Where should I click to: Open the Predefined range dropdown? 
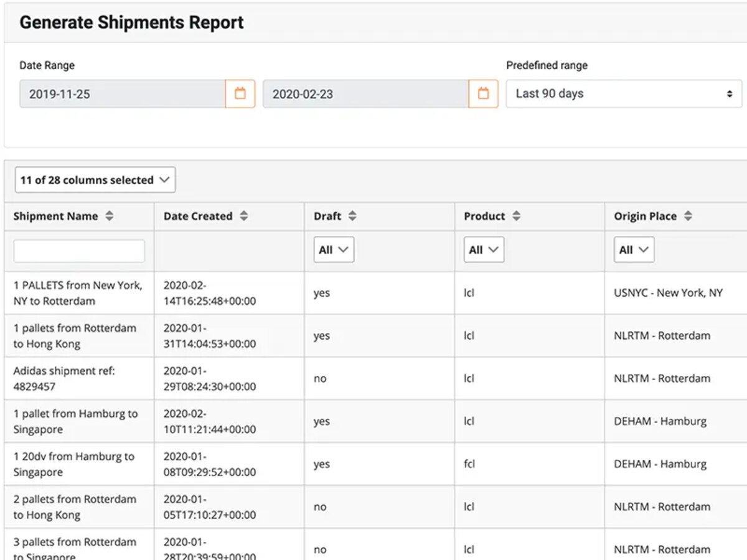point(624,94)
